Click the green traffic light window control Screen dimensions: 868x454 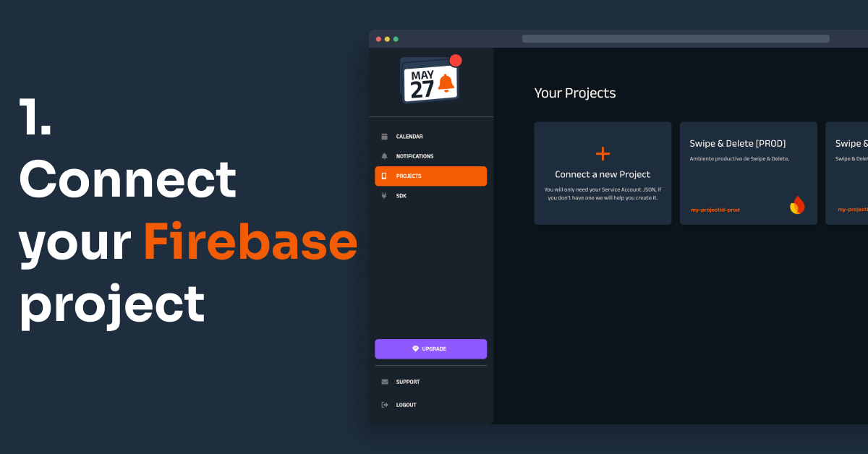tap(396, 38)
